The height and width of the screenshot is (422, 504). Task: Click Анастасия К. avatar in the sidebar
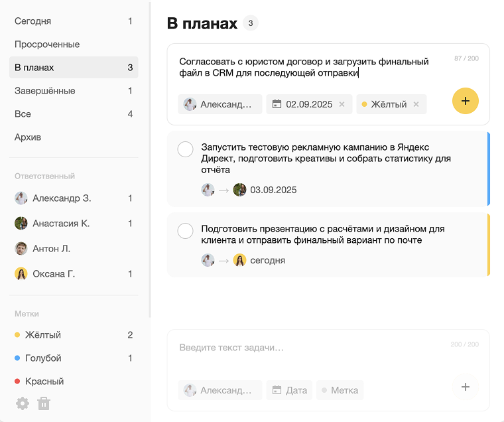click(x=21, y=224)
